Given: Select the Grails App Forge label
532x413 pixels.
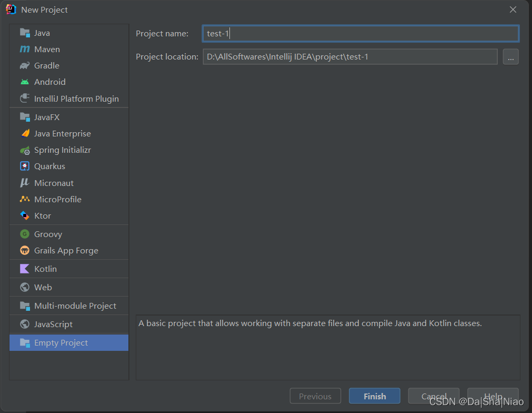Looking at the screenshot, I should coord(66,251).
